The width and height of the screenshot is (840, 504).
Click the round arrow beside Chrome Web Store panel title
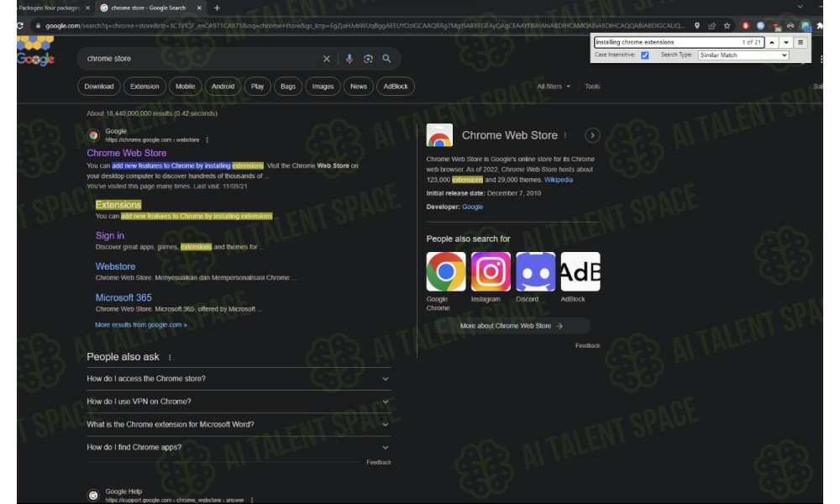pyautogui.click(x=592, y=135)
